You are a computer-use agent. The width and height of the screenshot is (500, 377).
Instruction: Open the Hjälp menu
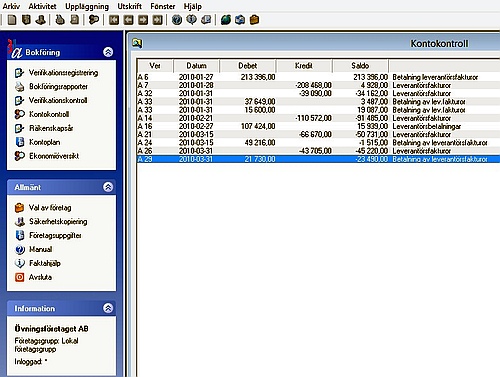[x=193, y=6]
